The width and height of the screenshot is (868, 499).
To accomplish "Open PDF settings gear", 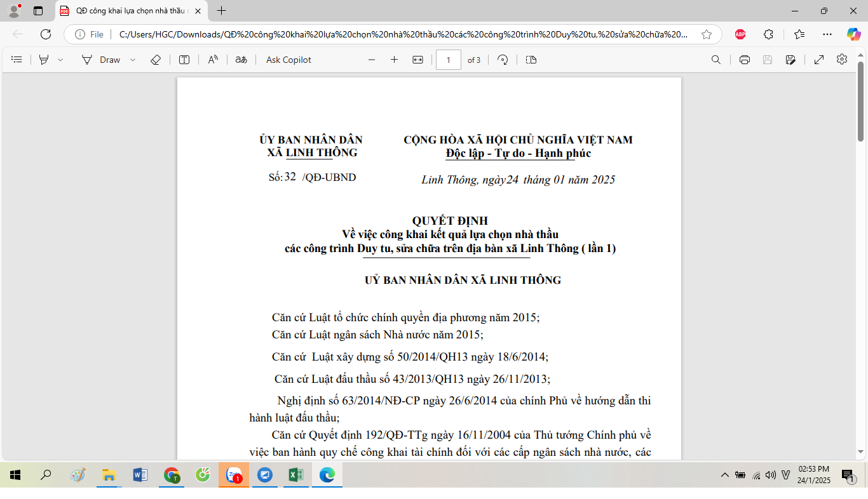I will pyautogui.click(x=842, y=59).
